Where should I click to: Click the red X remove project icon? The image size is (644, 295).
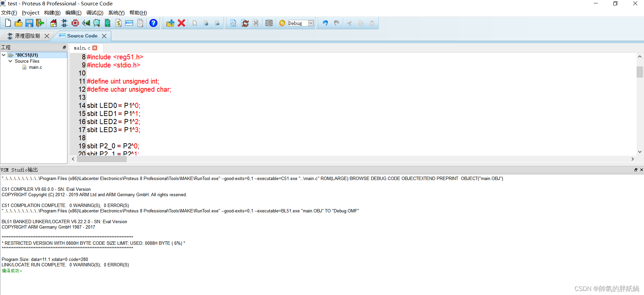tap(181, 23)
